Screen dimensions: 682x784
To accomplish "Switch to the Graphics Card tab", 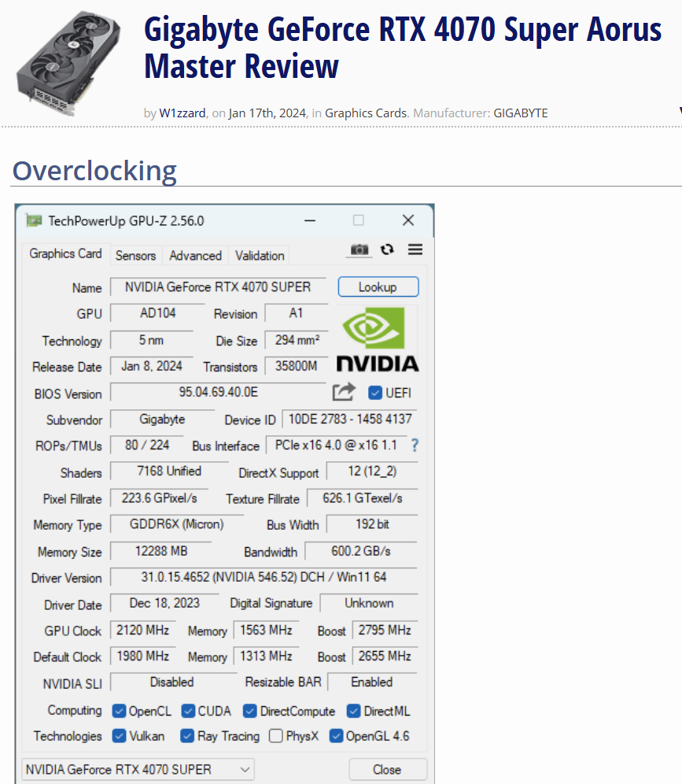I will pos(65,254).
